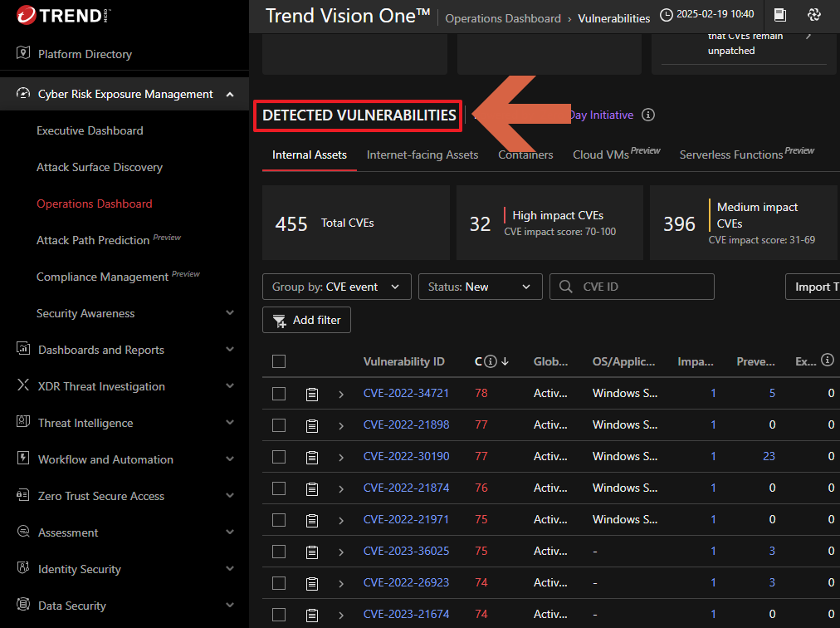The height and width of the screenshot is (628, 840).
Task: Click the notes icon for CVE-2022-34721
Action: pos(312,394)
